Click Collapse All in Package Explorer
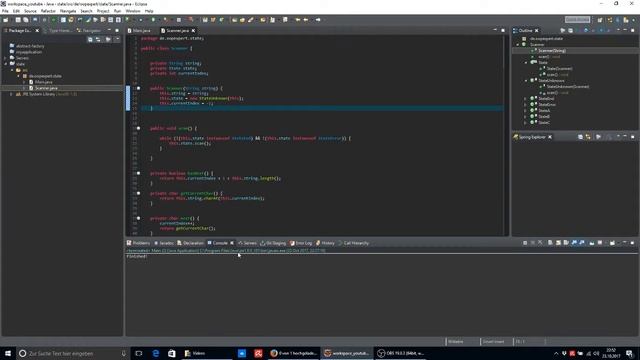Image resolution: width=640 pixels, height=360 pixels. (90, 39)
